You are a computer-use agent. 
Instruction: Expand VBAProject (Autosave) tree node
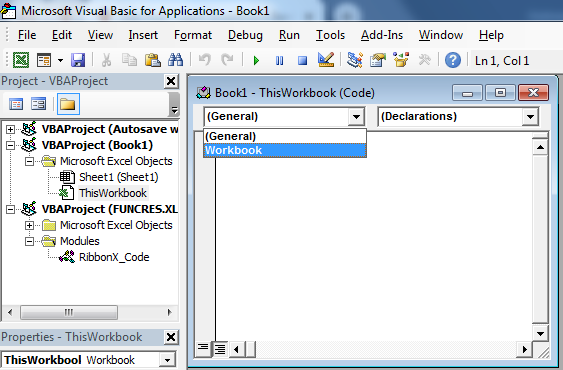click(x=10, y=129)
